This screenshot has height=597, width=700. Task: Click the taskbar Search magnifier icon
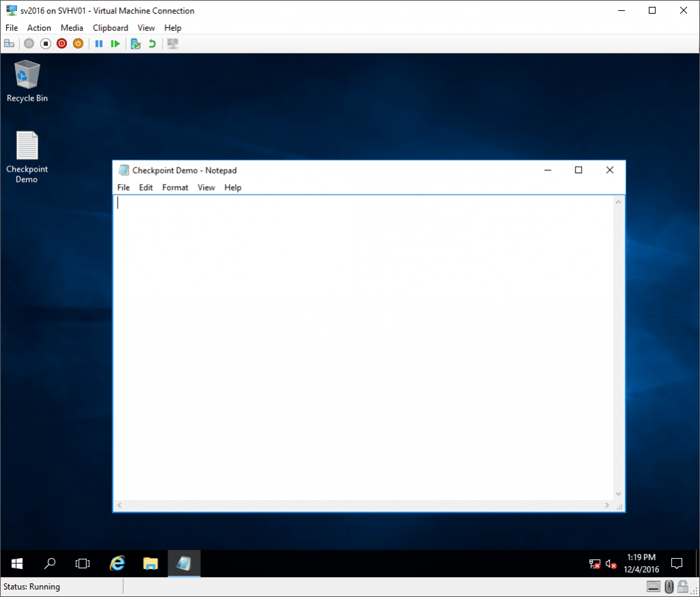[x=49, y=563]
